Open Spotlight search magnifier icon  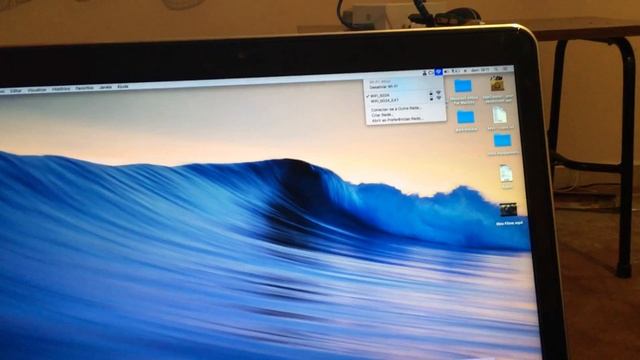click(x=496, y=69)
